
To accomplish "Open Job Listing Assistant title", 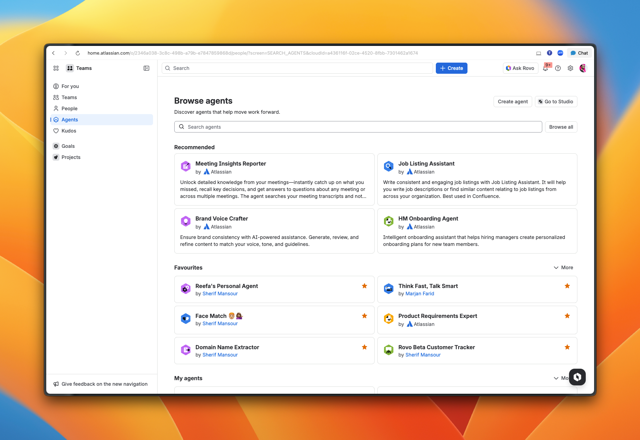I will point(426,163).
